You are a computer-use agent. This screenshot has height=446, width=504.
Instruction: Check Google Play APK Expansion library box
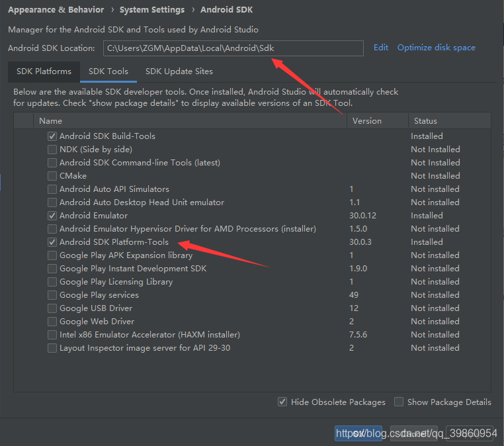52,255
